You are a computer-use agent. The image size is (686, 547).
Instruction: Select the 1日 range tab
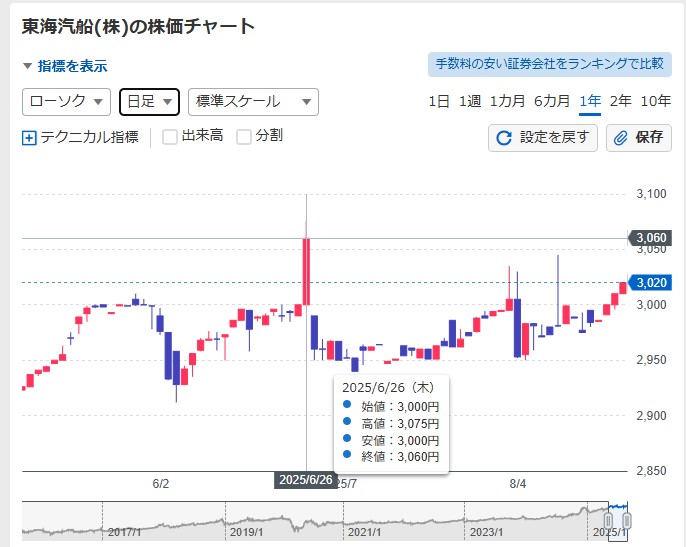point(439,102)
